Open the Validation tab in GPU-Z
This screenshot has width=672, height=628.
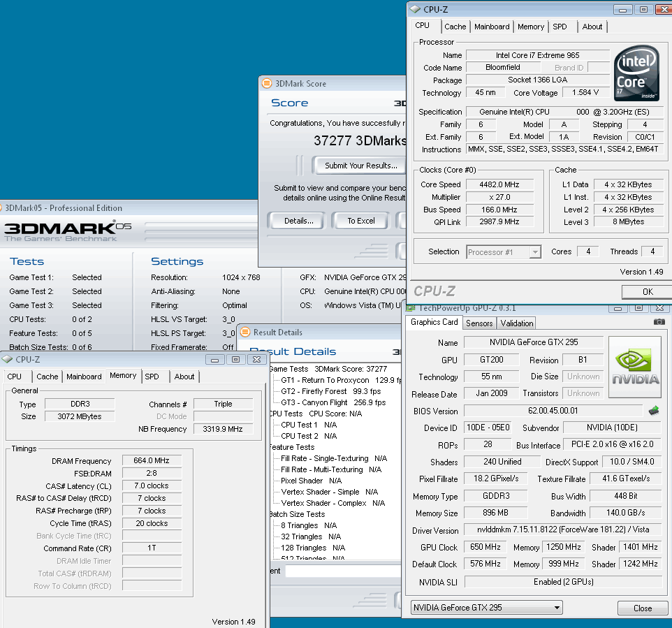point(517,323)
